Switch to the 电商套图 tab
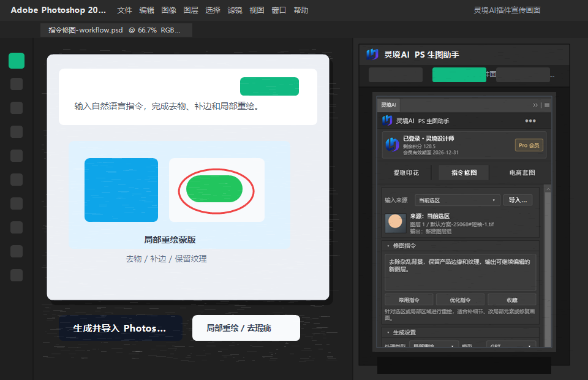 pos(522,173)
